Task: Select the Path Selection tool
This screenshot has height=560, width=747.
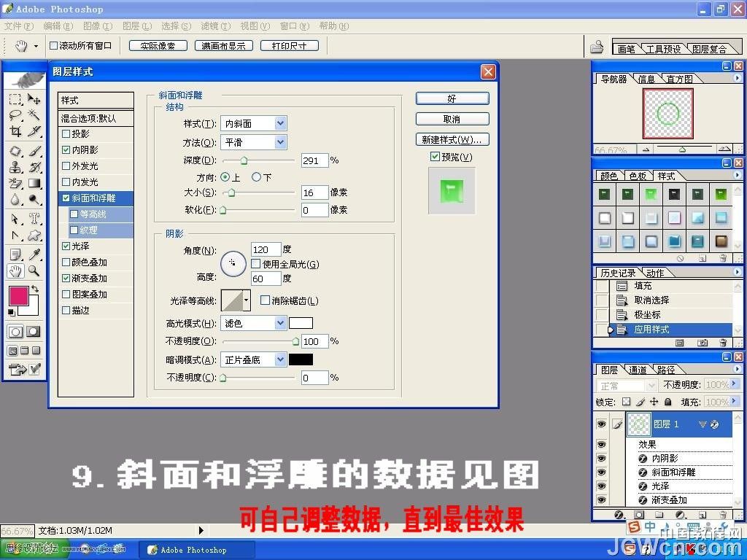Action: pos(15,219)
